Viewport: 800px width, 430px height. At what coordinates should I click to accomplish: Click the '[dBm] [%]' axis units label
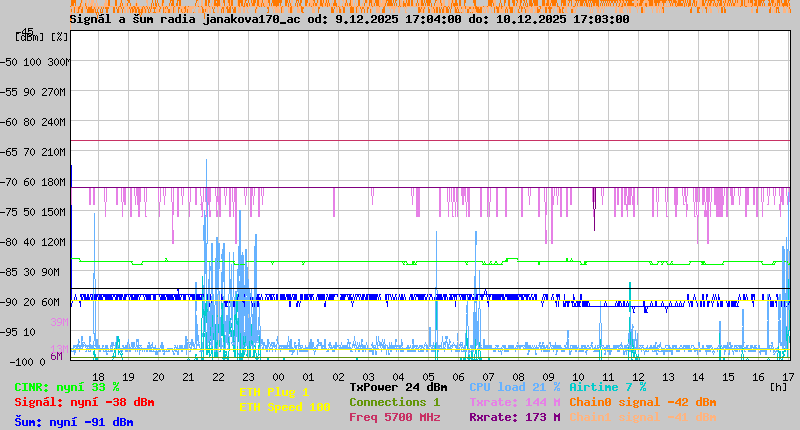coord(41,37)
